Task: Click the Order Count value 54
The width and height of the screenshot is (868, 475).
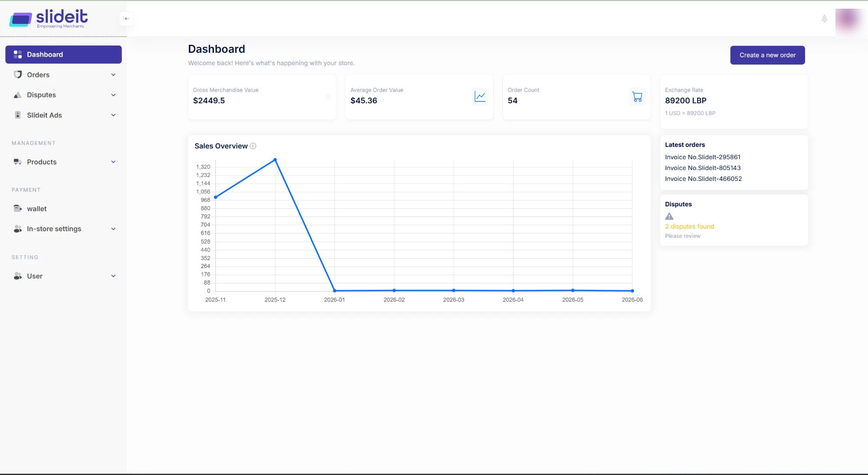Action: (x=513, y=101)
